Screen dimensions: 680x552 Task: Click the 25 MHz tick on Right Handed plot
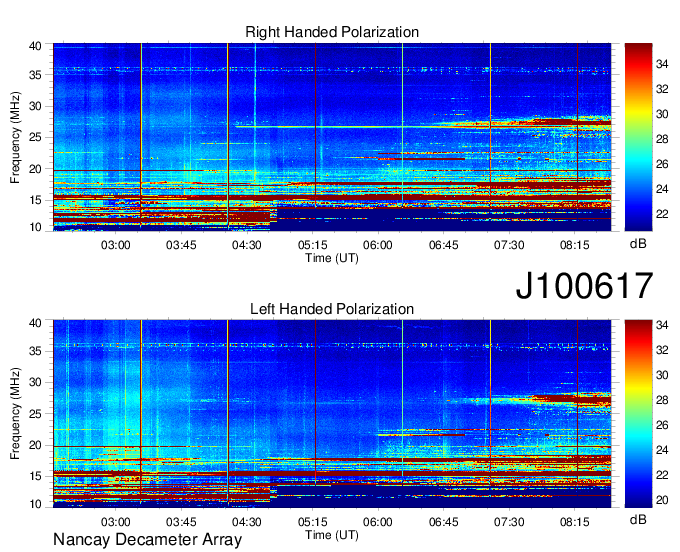pyautogui.click(x=35, y=137)
